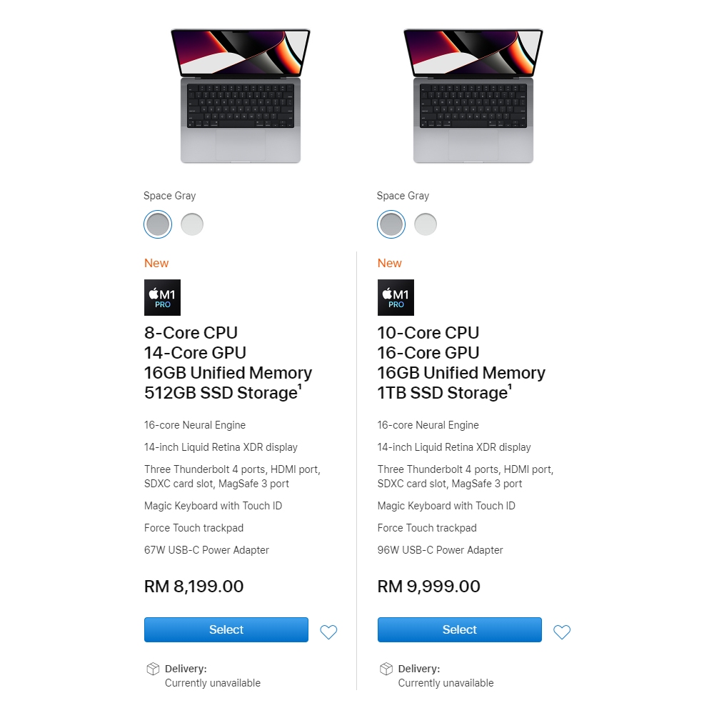Choose Space Gray for the 10-Core CPU model

(391, 224)
